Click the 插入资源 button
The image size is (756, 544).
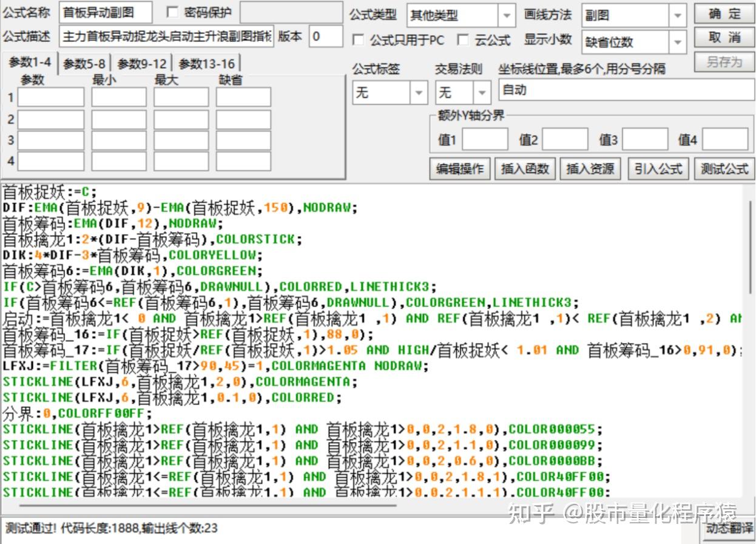590,168
